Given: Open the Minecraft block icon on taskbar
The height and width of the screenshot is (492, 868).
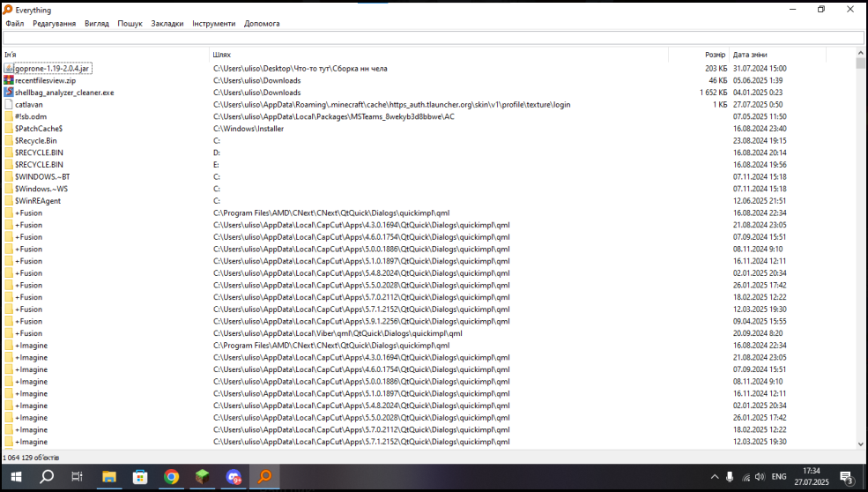Looking at the screenshot, I should pos(202,476).
